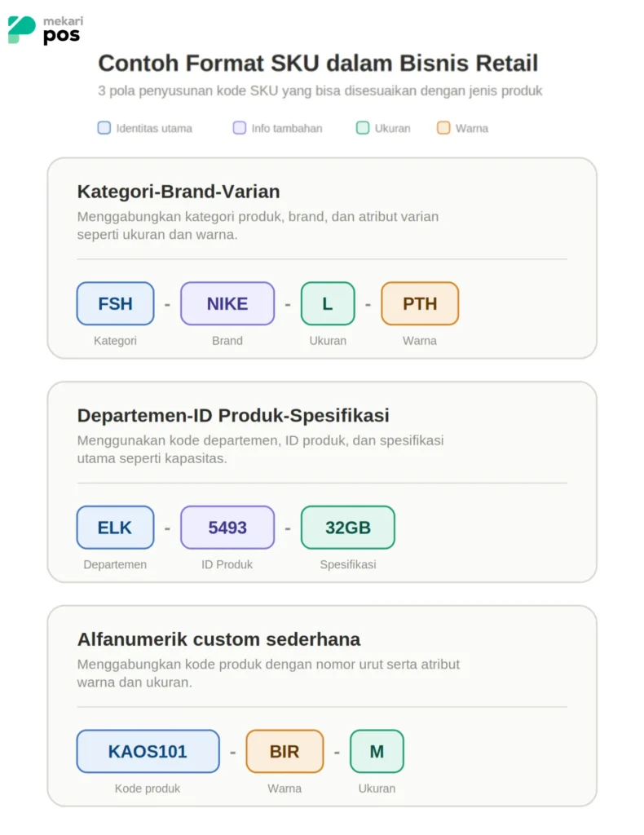Click the Mekari POS logo icon
The image size is (644, 835).
pos(21,30)
